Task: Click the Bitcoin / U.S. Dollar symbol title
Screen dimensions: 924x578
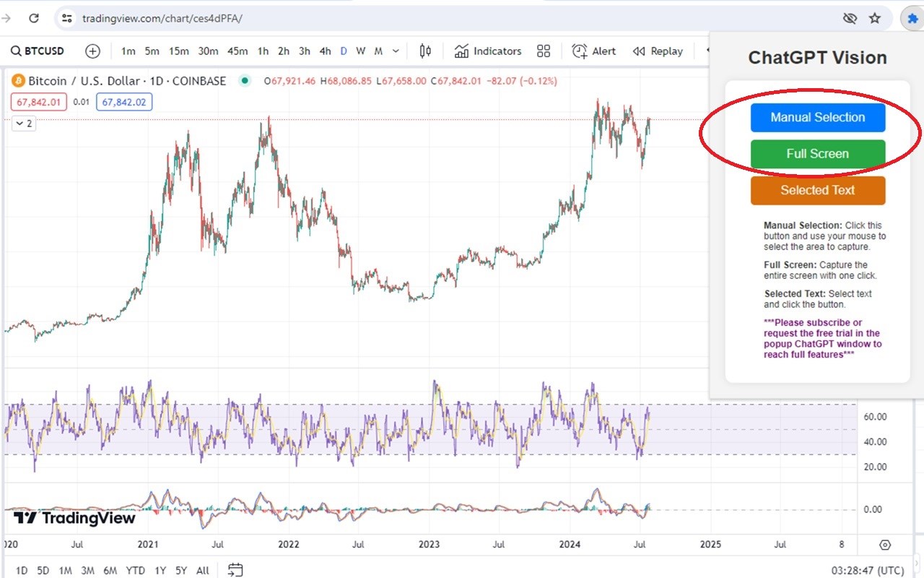Action: pyautogui.click(x=126, y=81)
